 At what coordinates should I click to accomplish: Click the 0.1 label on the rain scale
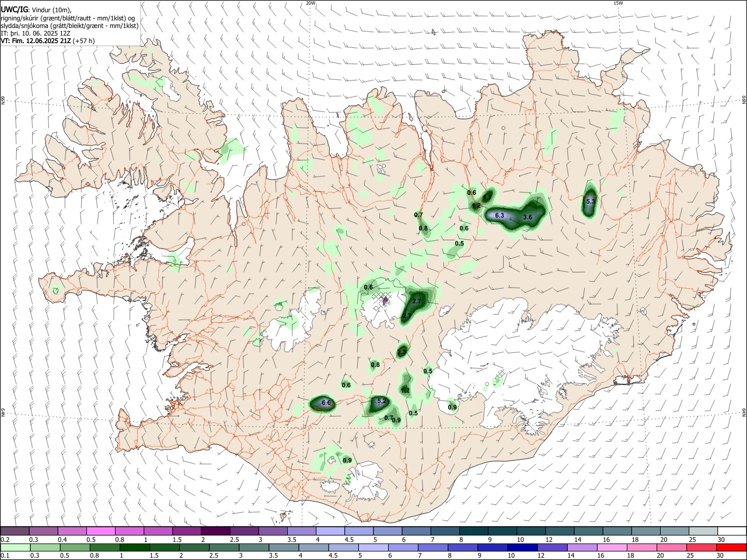pos(5,556)
